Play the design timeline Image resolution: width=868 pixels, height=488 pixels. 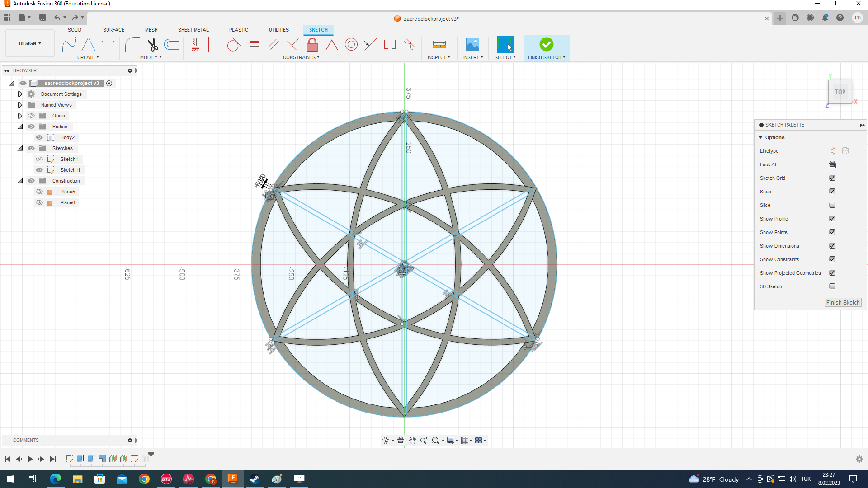[x=30, y=459]
